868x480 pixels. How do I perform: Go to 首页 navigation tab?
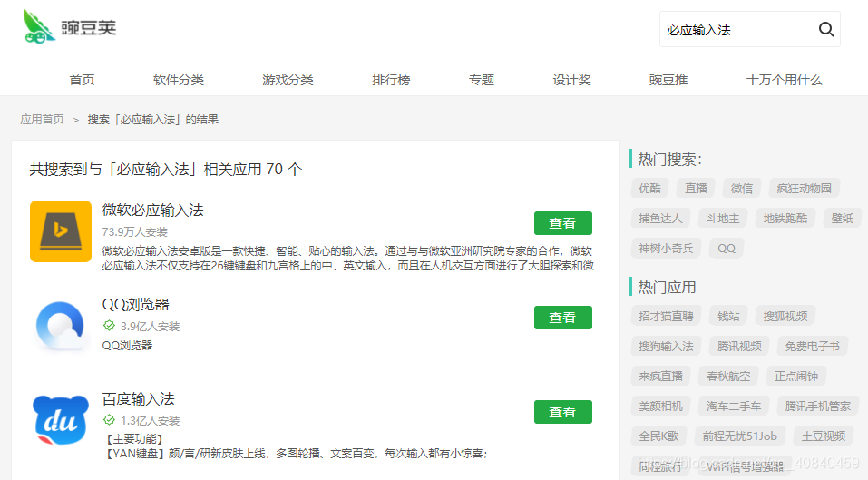click(82, 80)
